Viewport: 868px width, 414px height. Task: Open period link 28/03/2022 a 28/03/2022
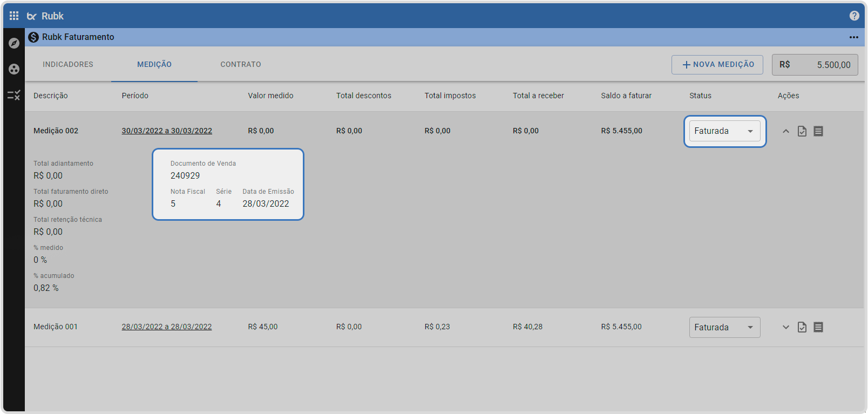coord(167,327)
